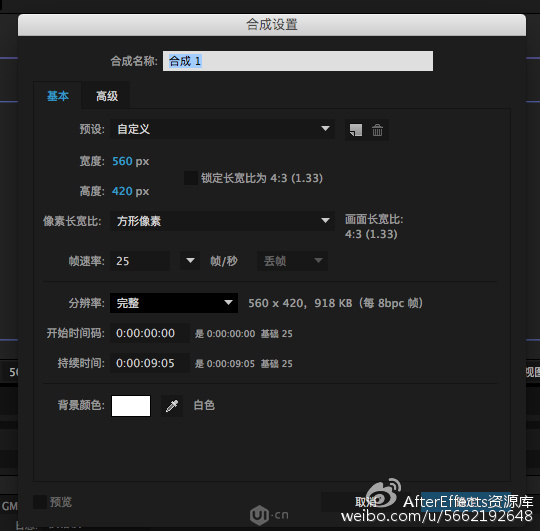540x531 pixels.
Task: Click the frame rate field 25
Action: (140, 261)
